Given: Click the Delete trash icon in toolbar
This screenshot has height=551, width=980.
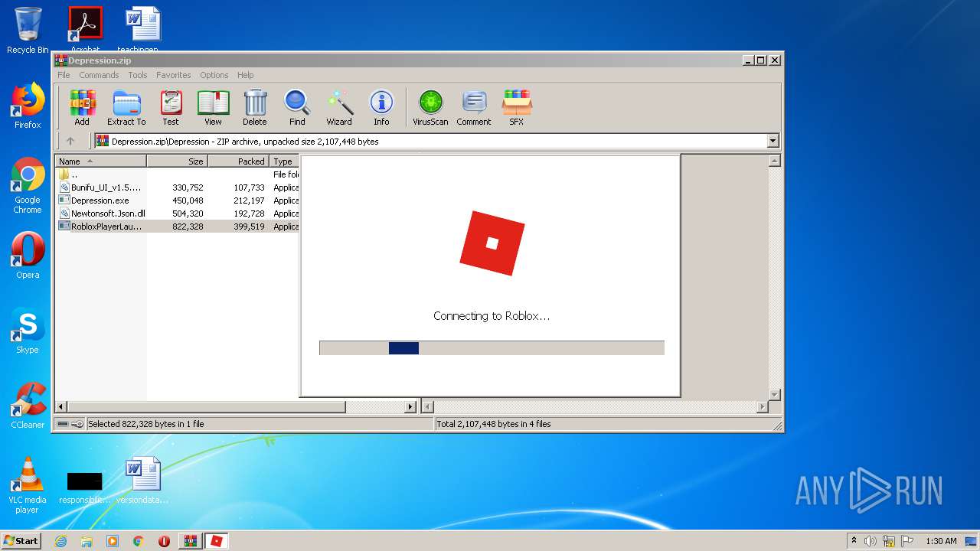Looking at the screenshot, I should (x=255, y=107).
